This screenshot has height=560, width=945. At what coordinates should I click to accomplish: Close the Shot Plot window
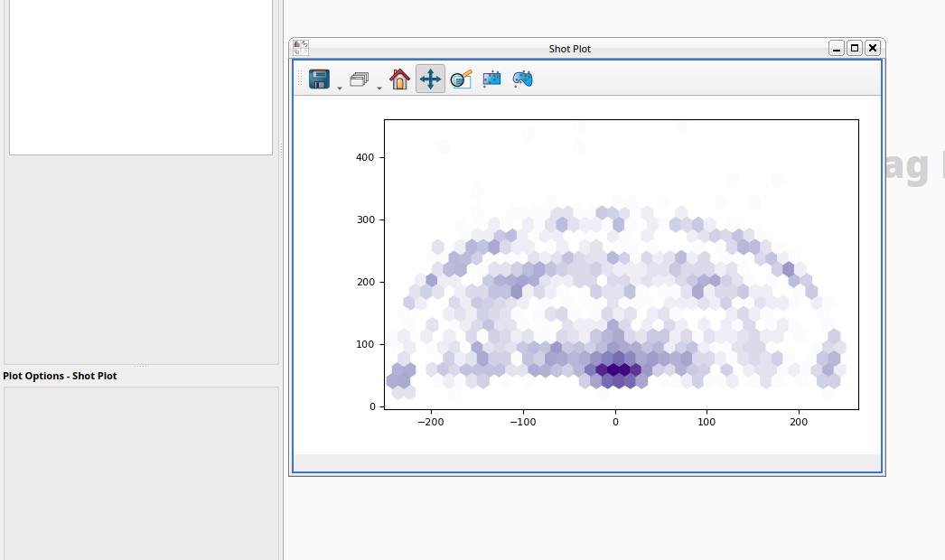pos(871,47)
